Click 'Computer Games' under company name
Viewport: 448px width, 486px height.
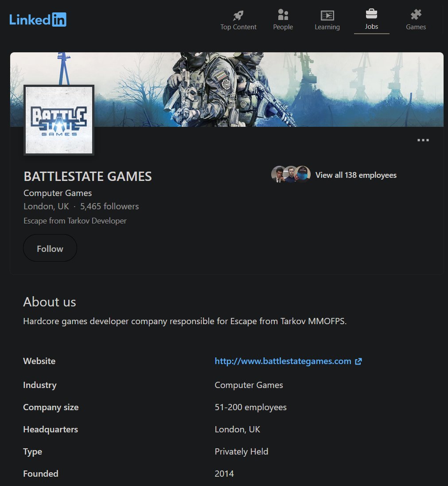pos(58,193)
